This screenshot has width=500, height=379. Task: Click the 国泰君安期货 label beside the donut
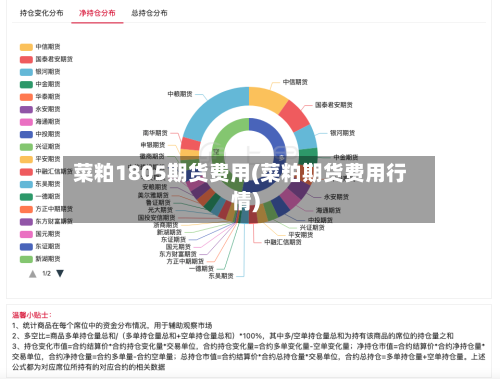pos(334,105)
